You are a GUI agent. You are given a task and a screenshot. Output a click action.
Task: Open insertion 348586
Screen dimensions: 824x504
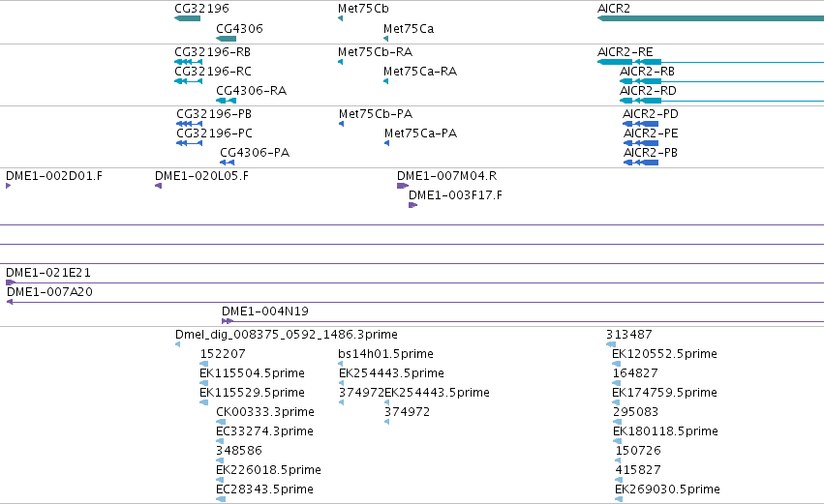coord(238,451)
